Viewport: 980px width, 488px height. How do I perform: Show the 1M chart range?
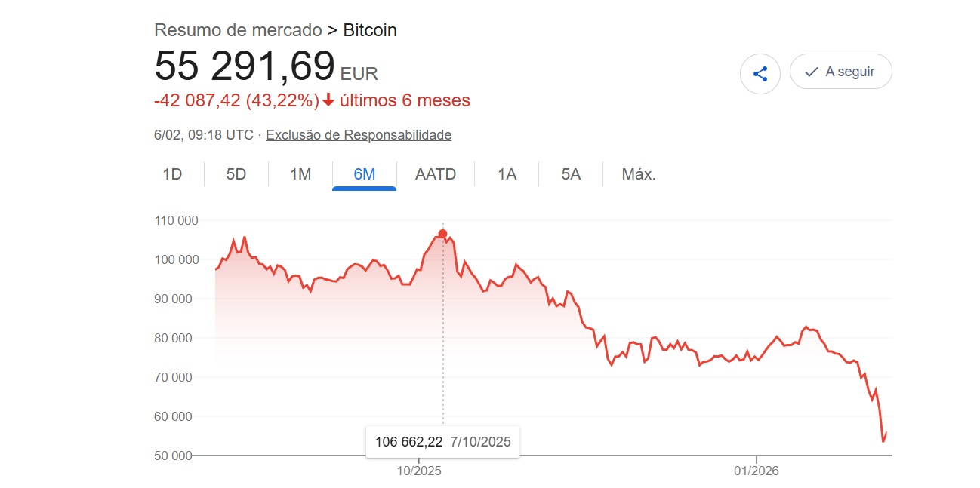point(300,174)
